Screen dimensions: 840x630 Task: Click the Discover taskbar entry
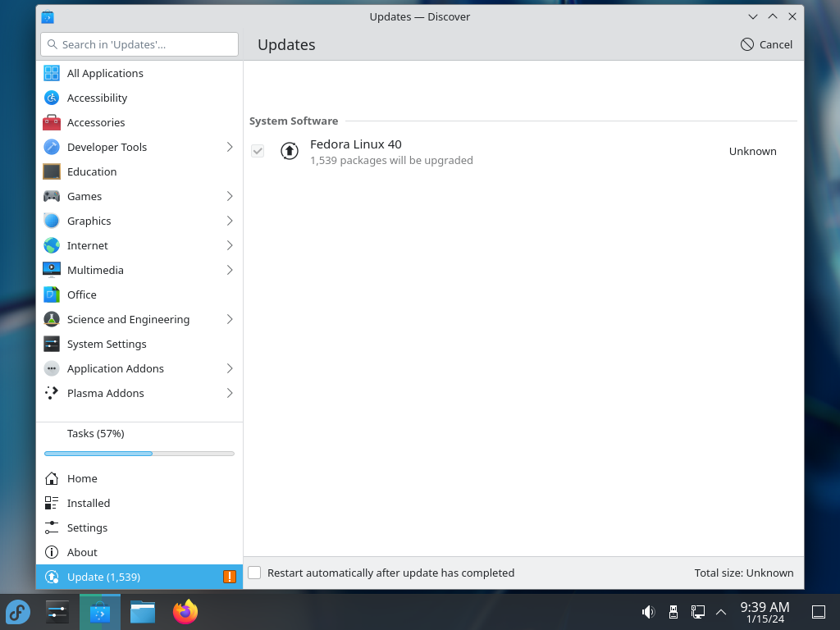[x=100, y=612]
